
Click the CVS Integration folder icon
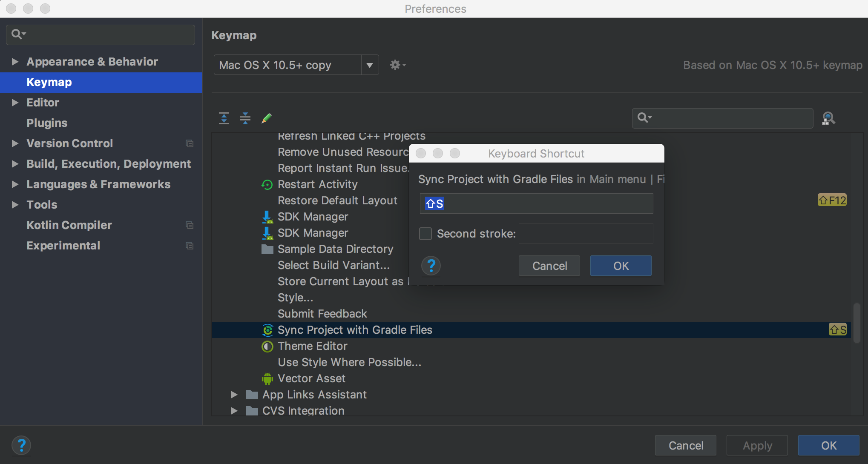click(x=252, y=411)
